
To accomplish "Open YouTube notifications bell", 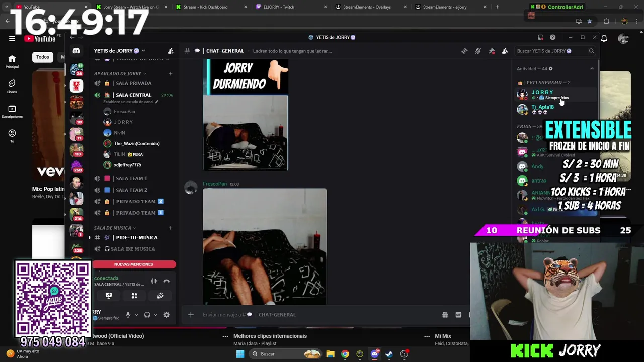I will (604, 39).
